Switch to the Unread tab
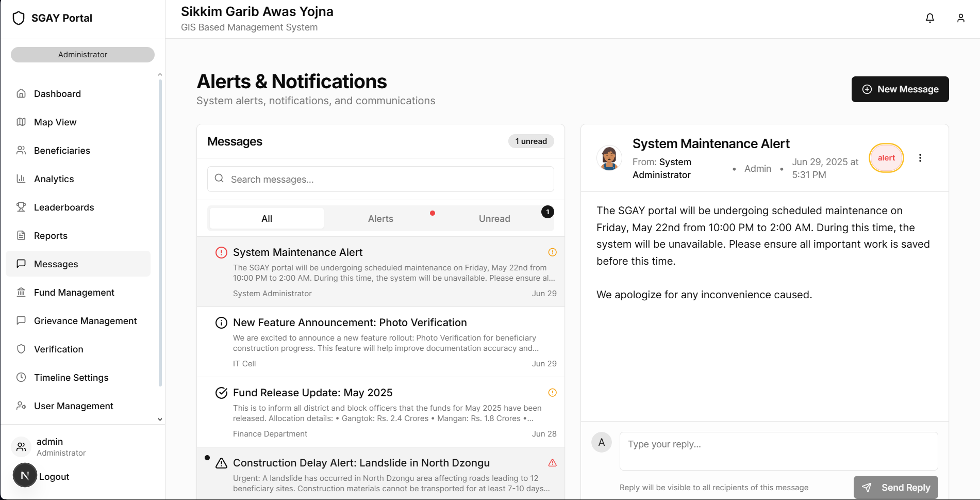The height and width of the screenshot is (500, 980). click(494, 219)
